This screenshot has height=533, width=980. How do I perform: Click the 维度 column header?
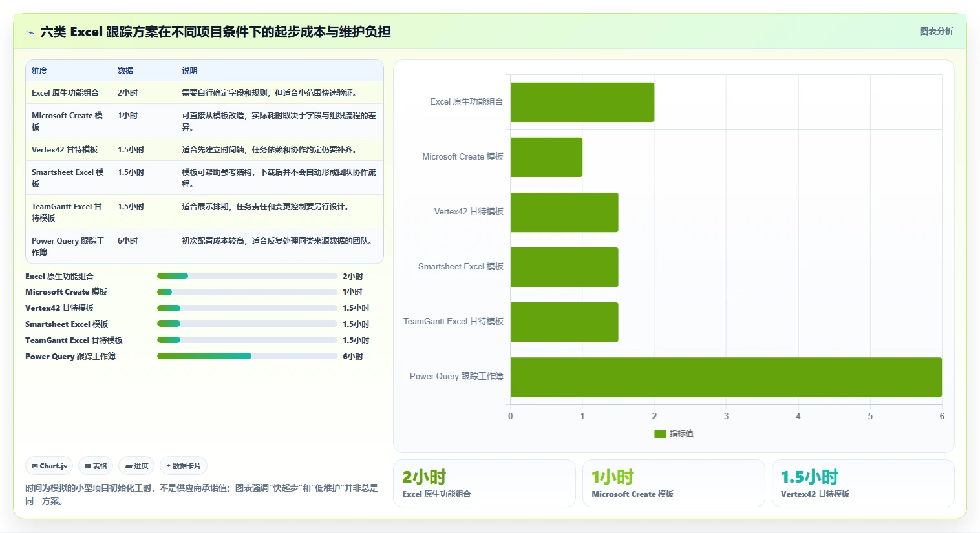coord(39,71)
